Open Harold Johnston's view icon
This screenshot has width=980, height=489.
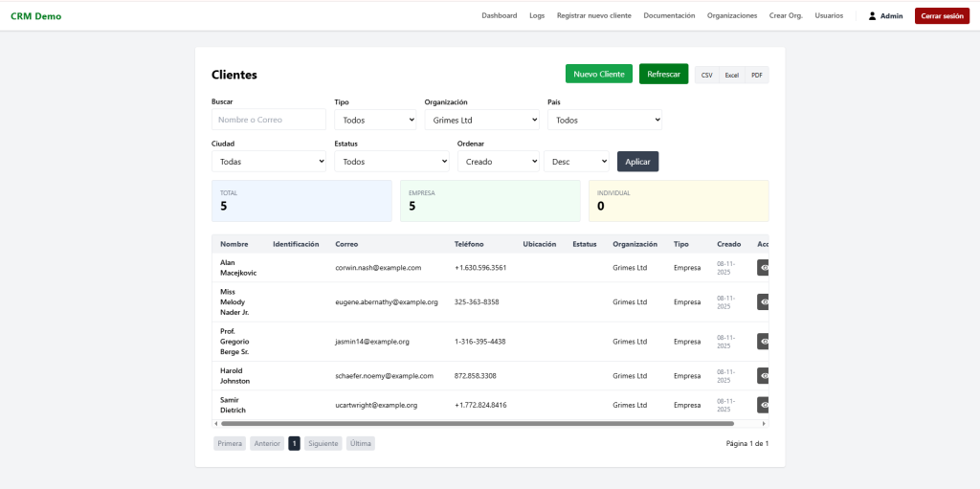coord(764,376)
